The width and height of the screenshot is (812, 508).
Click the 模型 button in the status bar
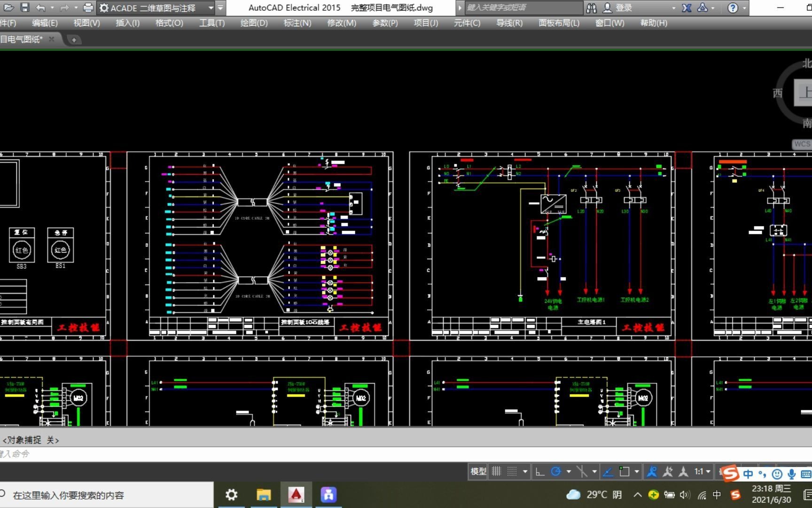point(477,471)
